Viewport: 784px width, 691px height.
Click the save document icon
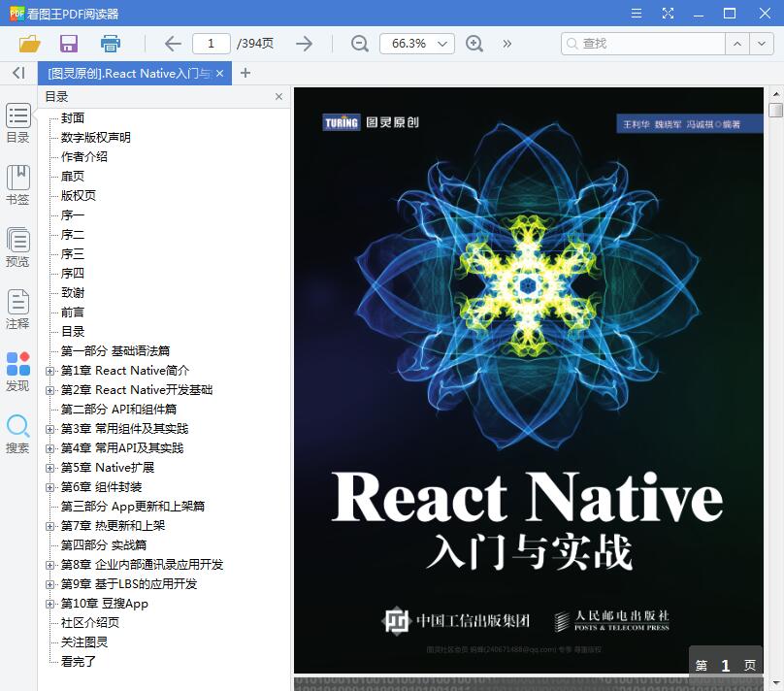pyautogui.click(x=68, y=43)
